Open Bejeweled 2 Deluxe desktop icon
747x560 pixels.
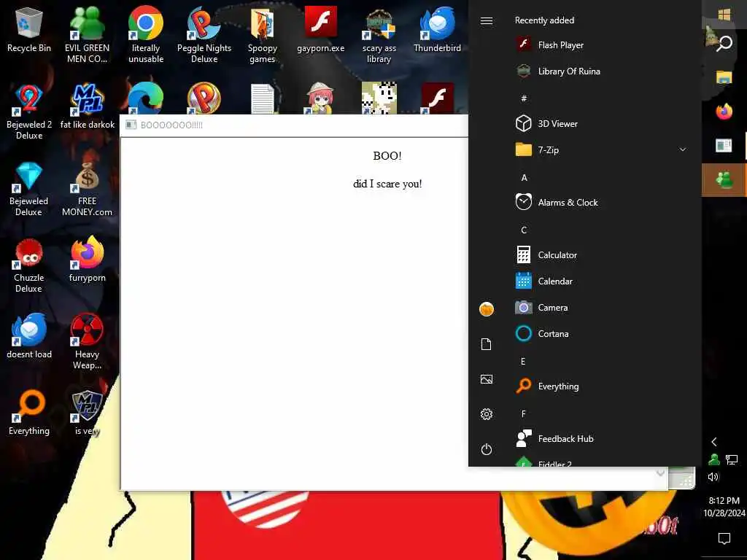(x=28, y=112)
